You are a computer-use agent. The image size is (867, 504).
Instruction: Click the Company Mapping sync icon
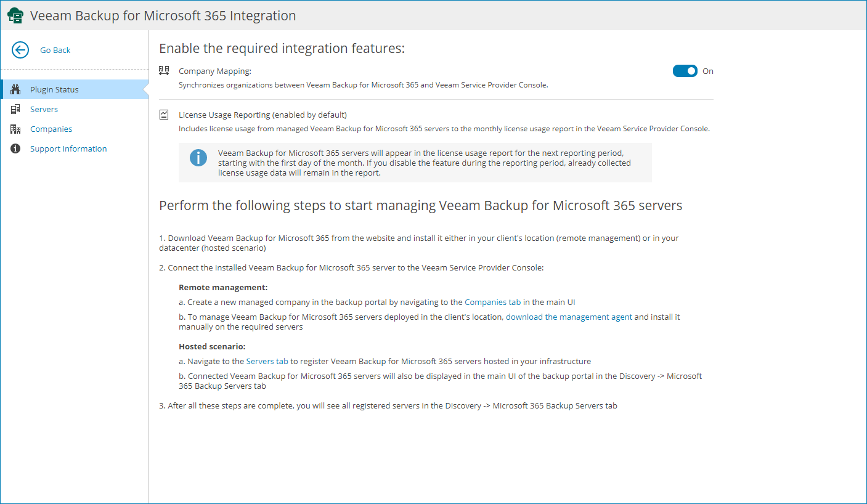(x=164, y=71)
